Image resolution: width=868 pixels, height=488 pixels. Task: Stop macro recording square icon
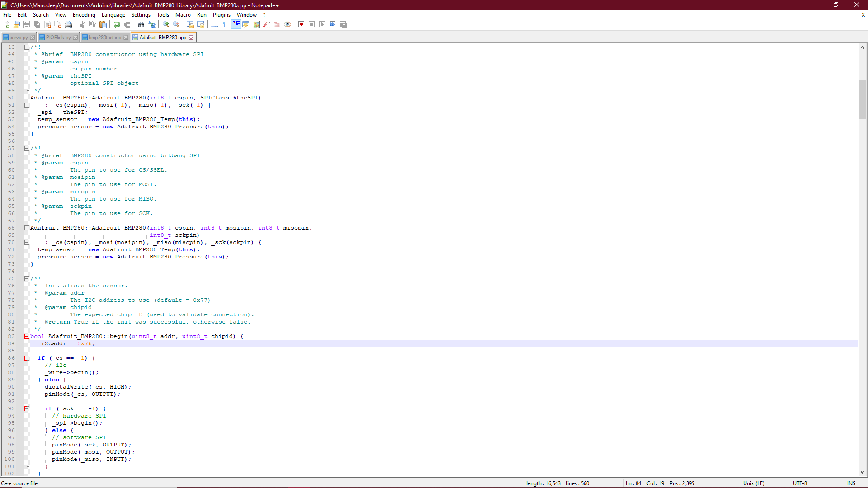[312, 24]
